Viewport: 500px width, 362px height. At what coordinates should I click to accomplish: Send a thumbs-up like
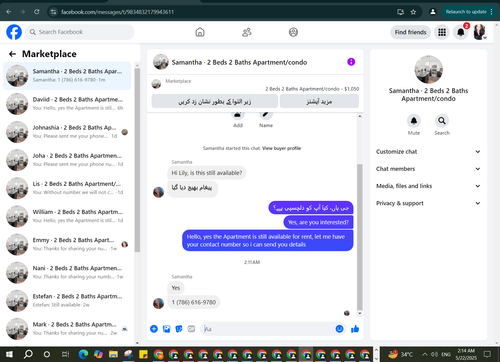(355, 329)
